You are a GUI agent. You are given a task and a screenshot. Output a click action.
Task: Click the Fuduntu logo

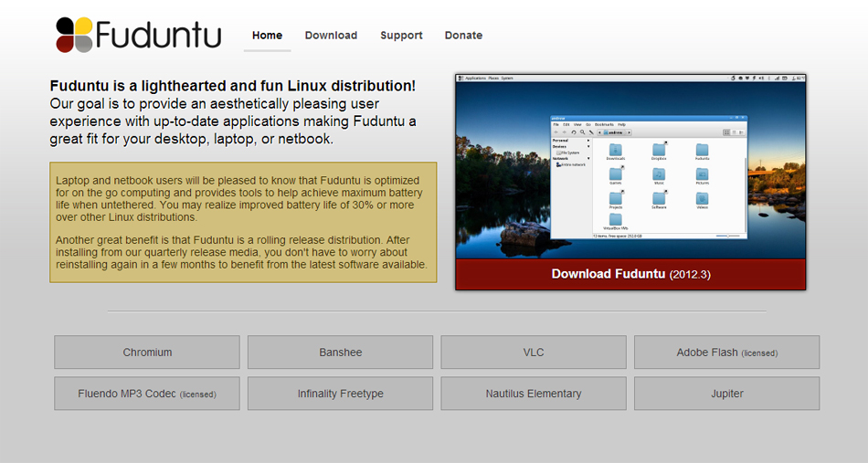pyautogui.click(x=138, y=35)
